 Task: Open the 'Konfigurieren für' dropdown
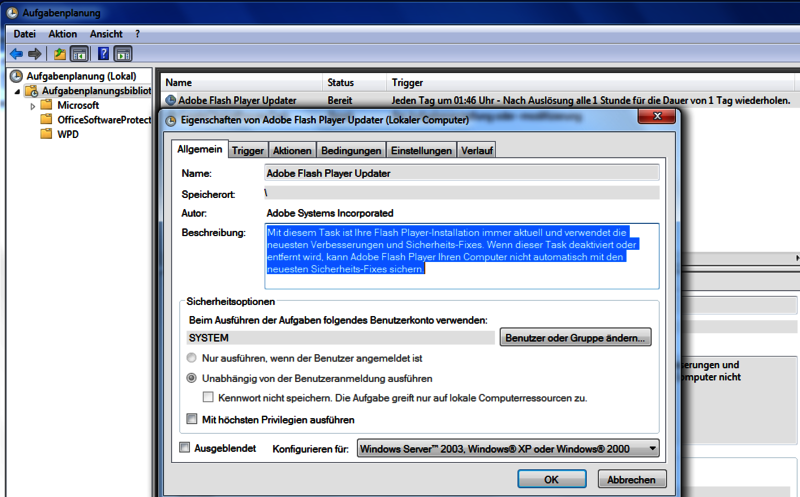[x=508, y=449]
